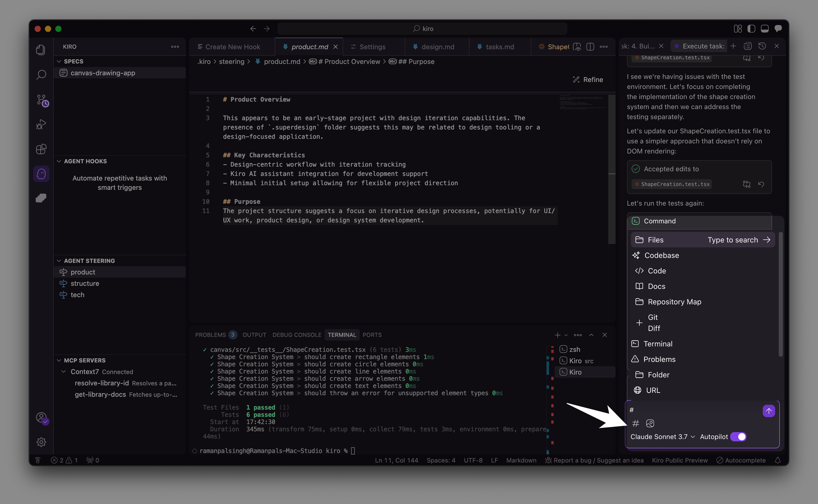Open the Search icon in the activity bar
The width and height of the screenshot is (818, 504).
(41, 74)
